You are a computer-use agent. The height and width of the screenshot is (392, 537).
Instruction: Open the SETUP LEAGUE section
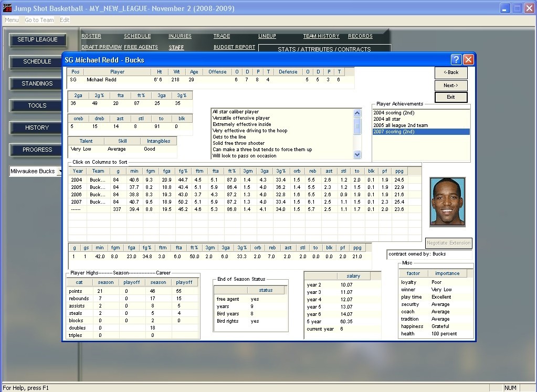37,40
